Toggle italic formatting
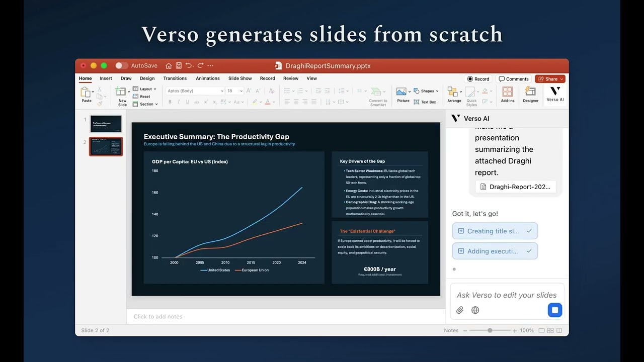This screenshot has width=644, height=362. pyautogui.click(x=179, y=102)
